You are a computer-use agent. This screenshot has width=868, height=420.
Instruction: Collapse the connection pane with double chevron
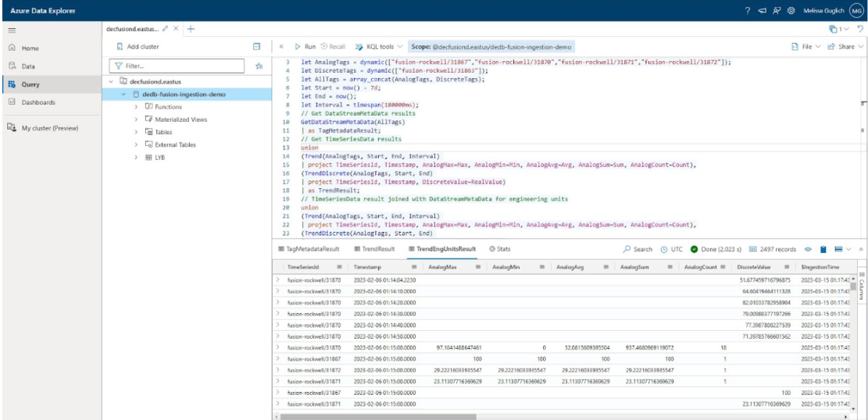click(x=282, y=47)
